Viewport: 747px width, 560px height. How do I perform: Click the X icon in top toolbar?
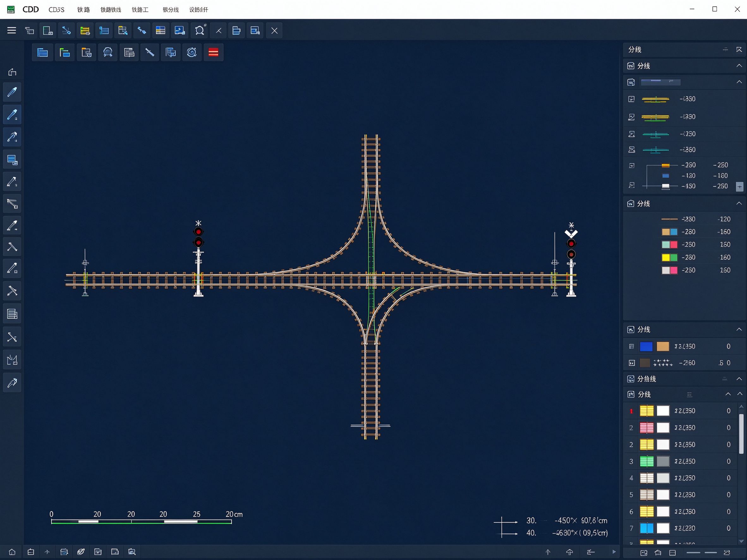coord(274,31)
